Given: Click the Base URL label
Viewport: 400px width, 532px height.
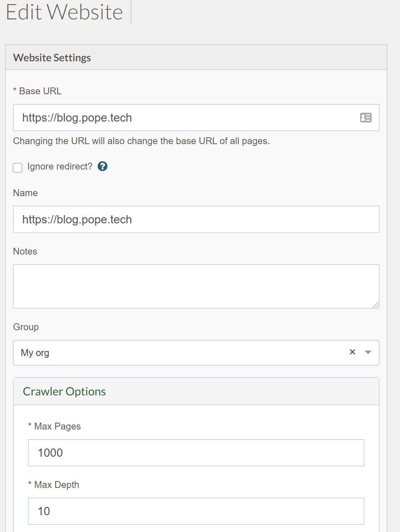Looking at the screenshot, I should [x=37, y=91].
